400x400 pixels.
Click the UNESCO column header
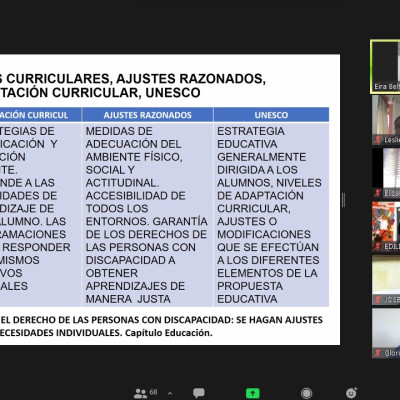(x=271, y=115)
